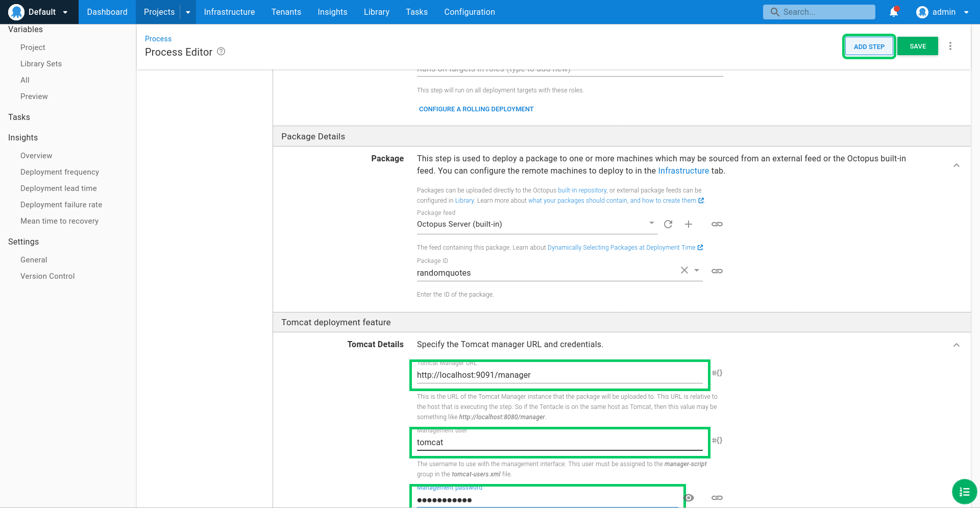980x508 pixels.
Task: Open the Dashboard menu item
Action: click(x=107, y=12)
